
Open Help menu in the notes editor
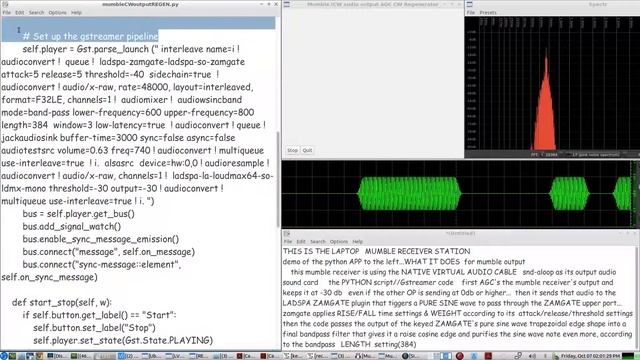coord(358,242)
